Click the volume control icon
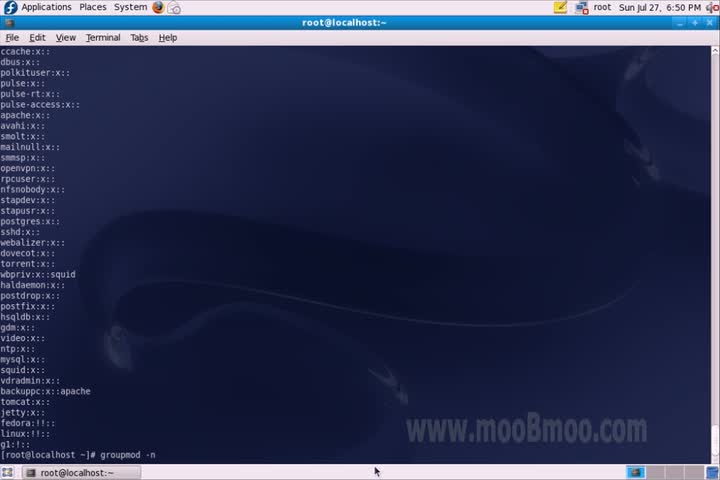This screenshot has width=720, height=480. tap(713, 8)
